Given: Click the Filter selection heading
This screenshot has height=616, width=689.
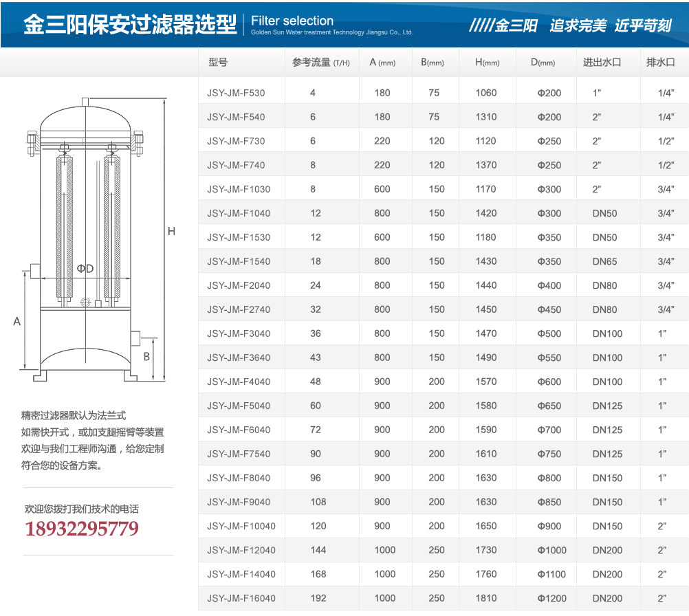Looking at the screenshot, I should (292, 21).
